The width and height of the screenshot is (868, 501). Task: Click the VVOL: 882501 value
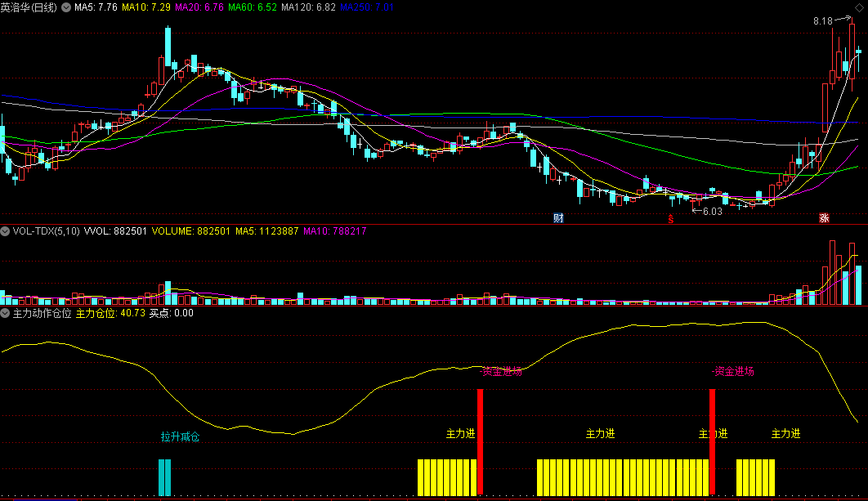click(x=115, y=230)
